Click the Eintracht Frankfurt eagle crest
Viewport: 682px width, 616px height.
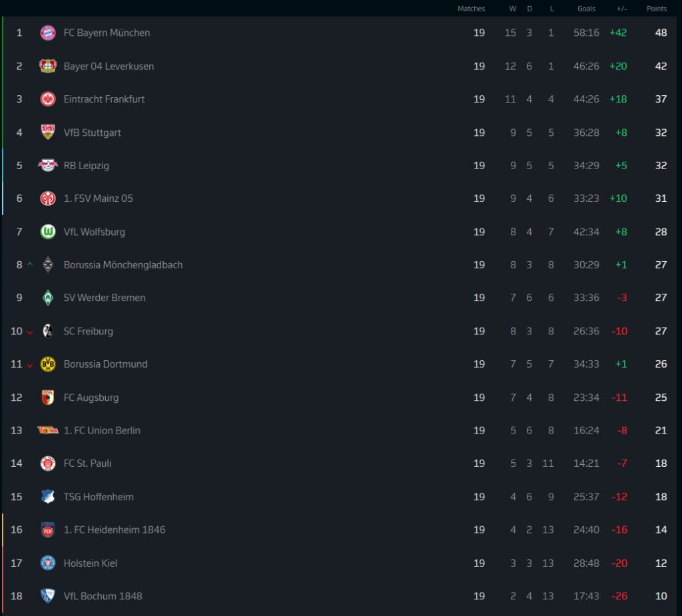(48, 99)
